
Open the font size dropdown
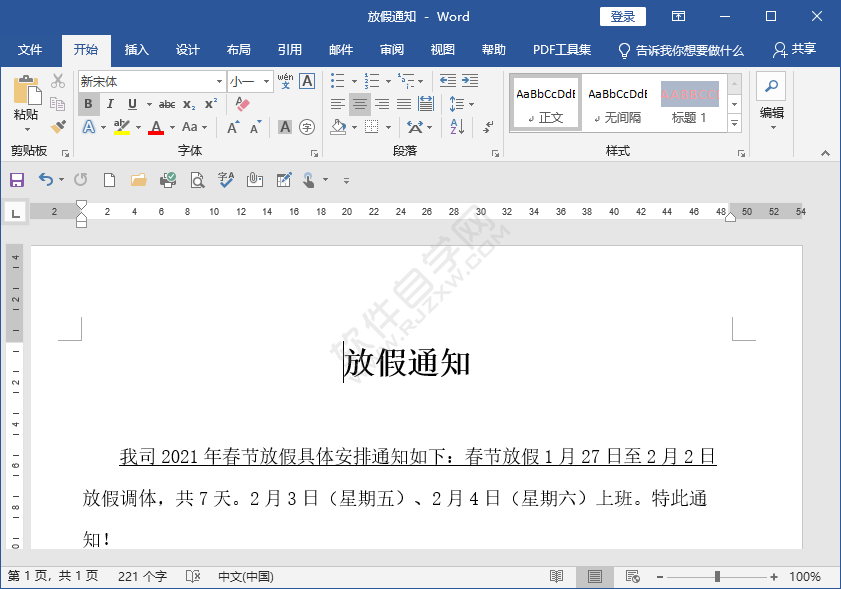click(266, 81)
